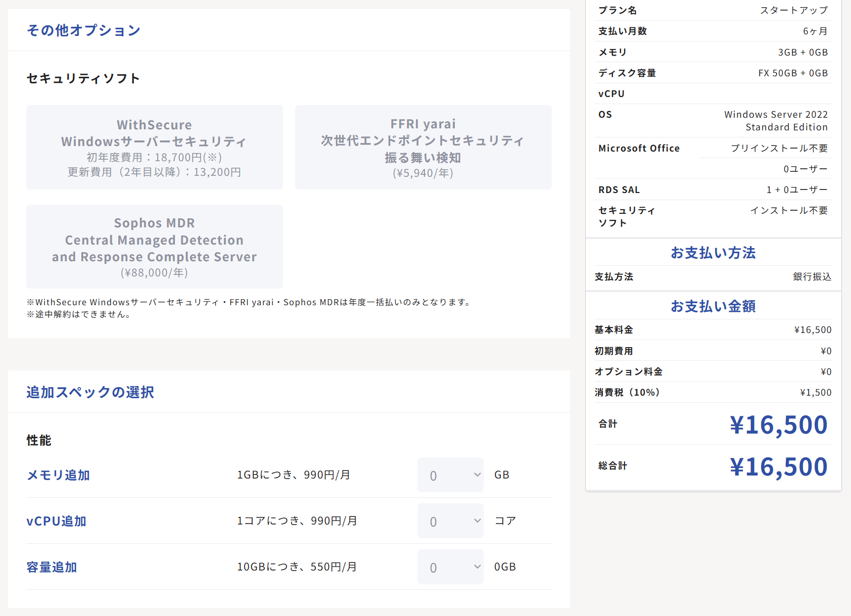Click the お支払い金額 heading in summary
The height and width of the screenshot is (616, 851).
coord(713,306)
